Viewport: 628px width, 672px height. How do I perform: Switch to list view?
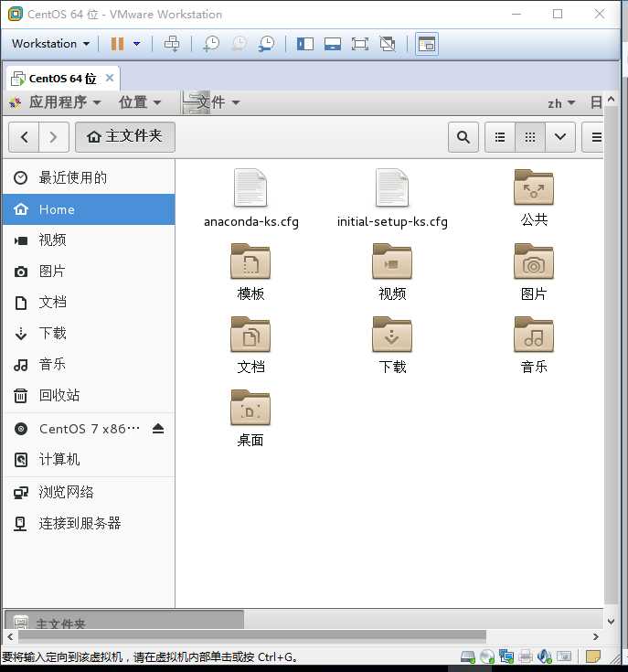(x=499, y=137)
